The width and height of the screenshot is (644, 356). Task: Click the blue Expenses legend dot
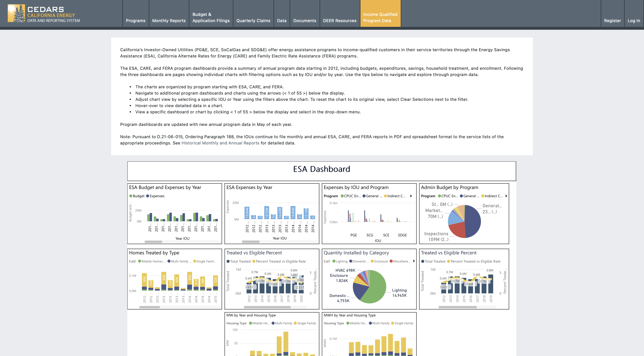pyautogui.click(x=148, y=196)
